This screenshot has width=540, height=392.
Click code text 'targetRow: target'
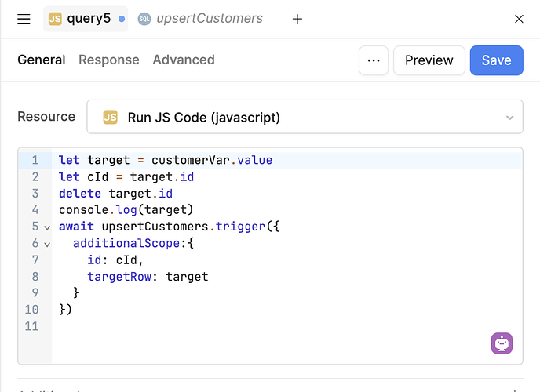148,277
